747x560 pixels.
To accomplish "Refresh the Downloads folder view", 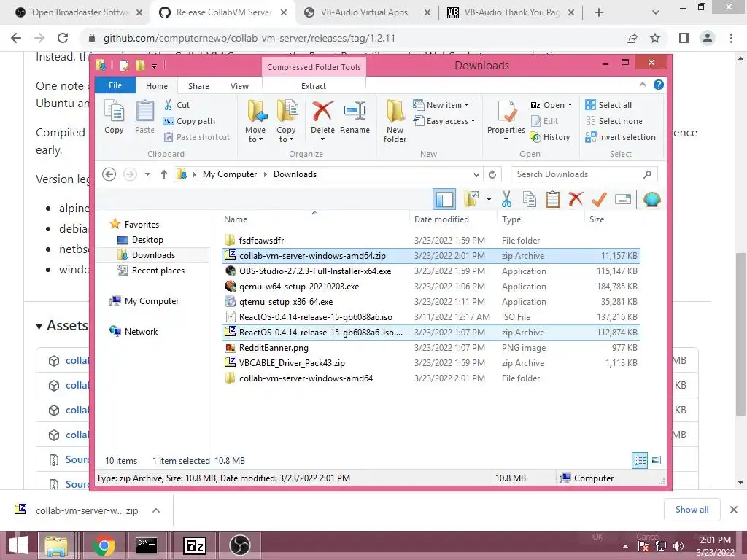I will click(492, 174).
